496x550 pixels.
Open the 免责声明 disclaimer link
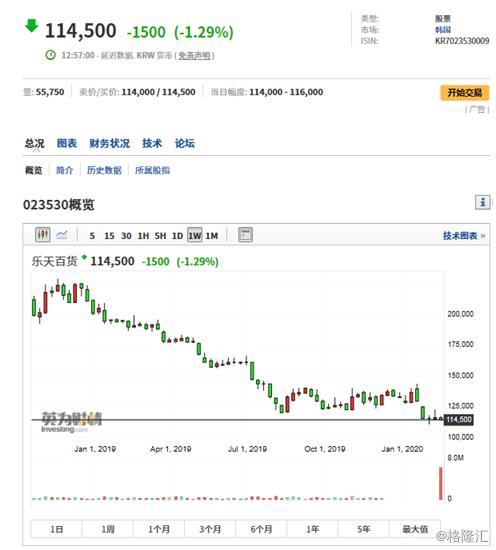tap(194, 55)
